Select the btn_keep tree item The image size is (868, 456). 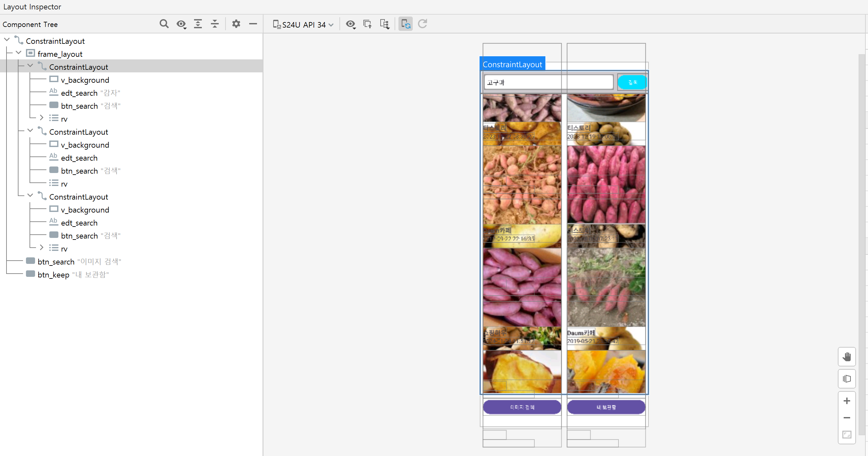(53, 275)
